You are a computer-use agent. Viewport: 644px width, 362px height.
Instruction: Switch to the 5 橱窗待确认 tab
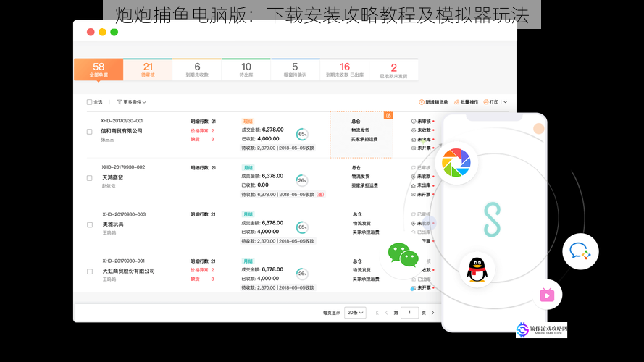click(296, 70)
